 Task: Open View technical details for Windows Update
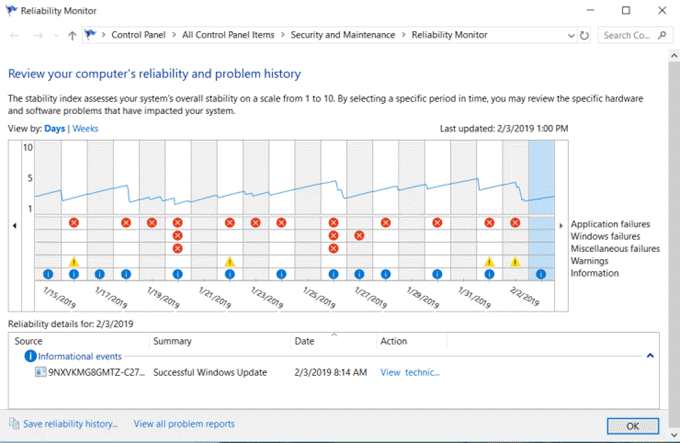pyautogui.click(x=409, y=372)
